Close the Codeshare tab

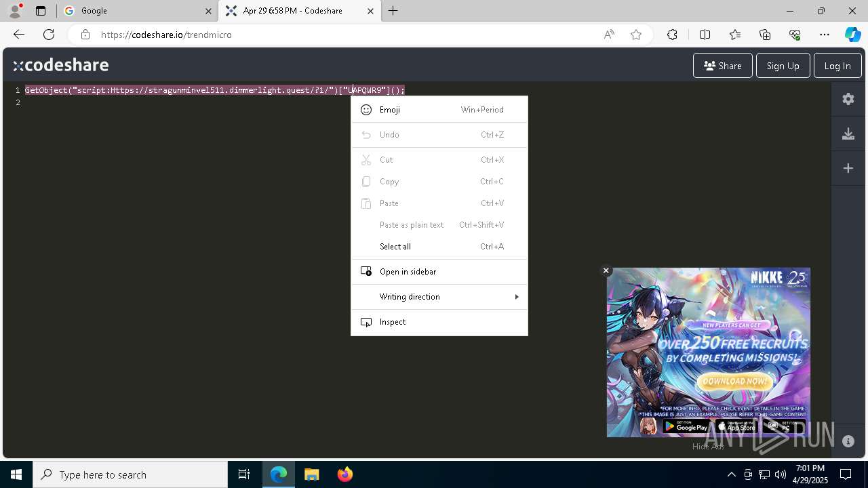(371, 11)
